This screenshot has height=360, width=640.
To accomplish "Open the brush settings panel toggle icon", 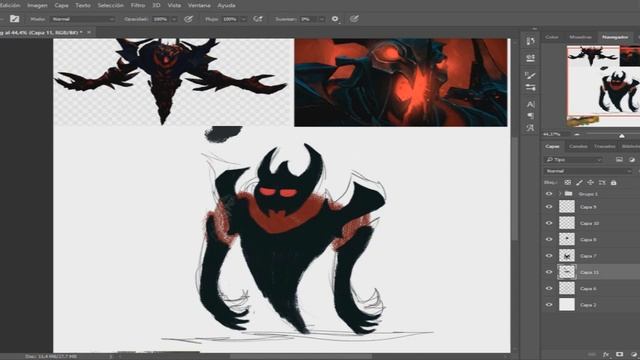I will (15, 19).
